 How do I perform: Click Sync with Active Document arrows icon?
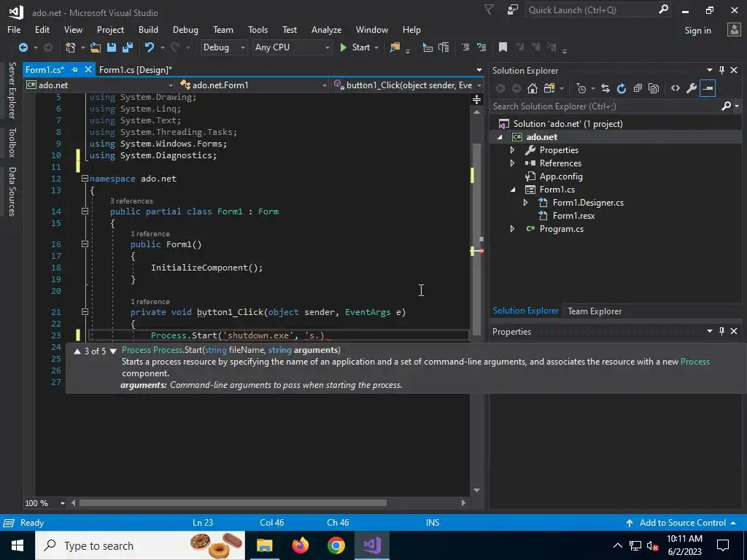click(x=605, y=88)
